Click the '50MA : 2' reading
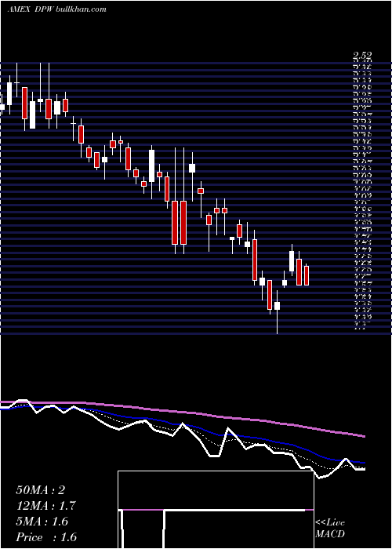This screenshot has width=392, height=549. click(41, 490)
